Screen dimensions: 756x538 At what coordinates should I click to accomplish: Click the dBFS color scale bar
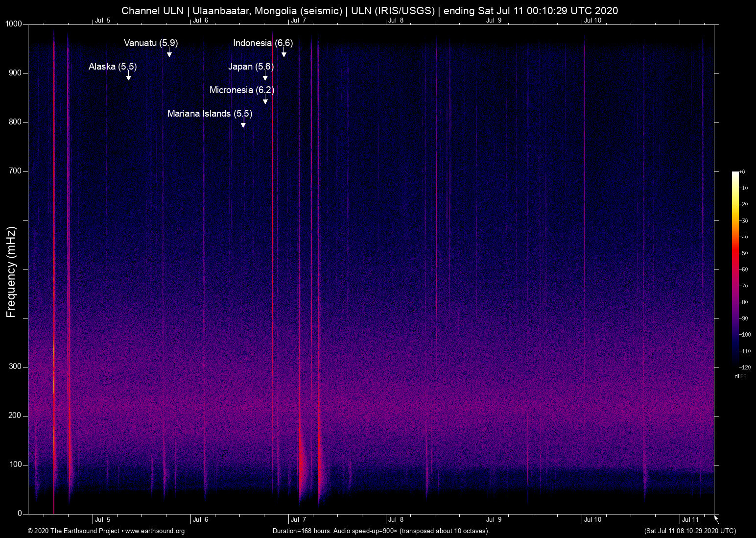click(x=735, y=269)
